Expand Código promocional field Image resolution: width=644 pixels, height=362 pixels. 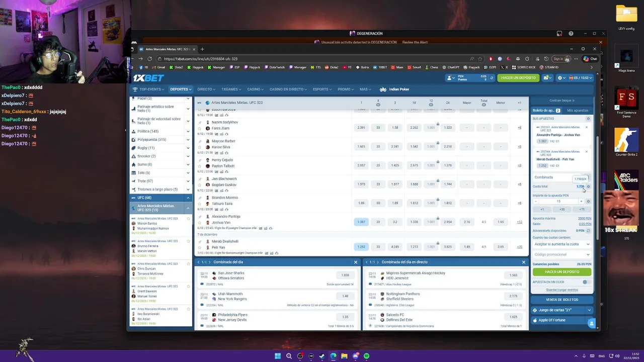[x=562, y=254]
